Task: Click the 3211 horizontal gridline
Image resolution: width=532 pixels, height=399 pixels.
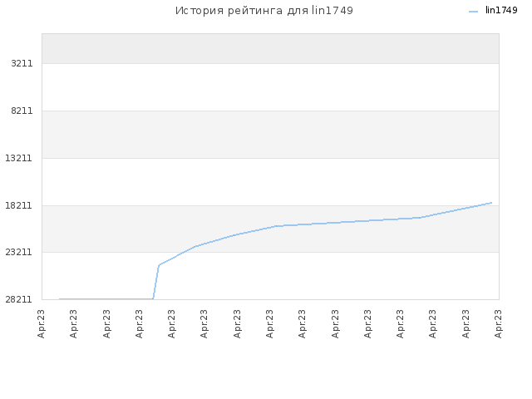Action: [x=270, y=63]
